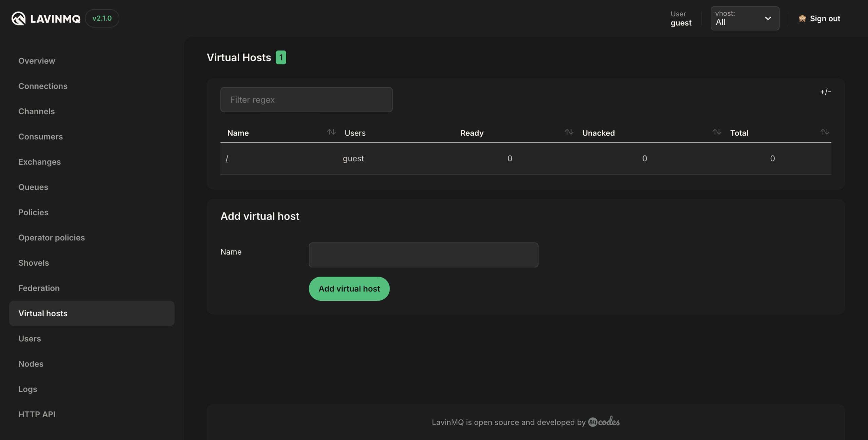
Task: Open the Connections section
Action: 43,85
